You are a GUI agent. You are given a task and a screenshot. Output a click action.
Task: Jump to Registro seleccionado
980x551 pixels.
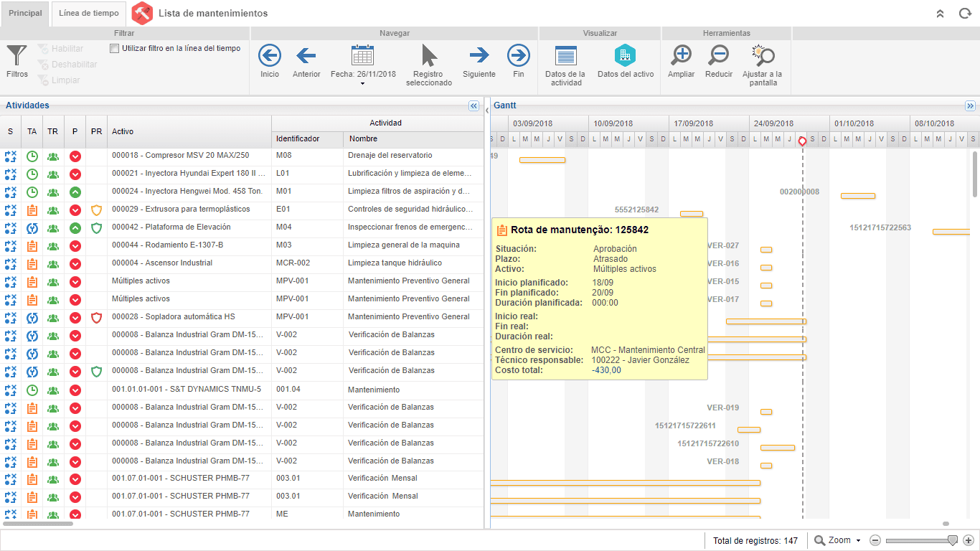pyautogui.click(x=429, y=65)
